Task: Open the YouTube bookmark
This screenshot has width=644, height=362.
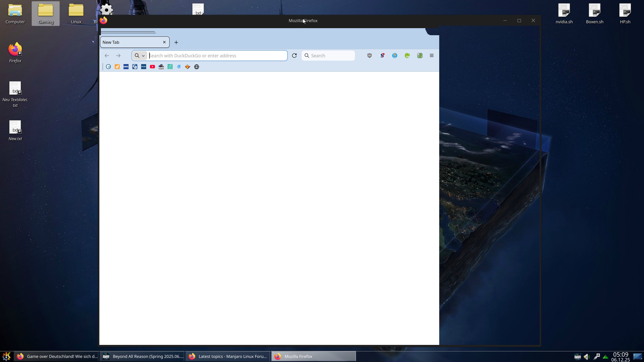Action: tap(152, 67)
